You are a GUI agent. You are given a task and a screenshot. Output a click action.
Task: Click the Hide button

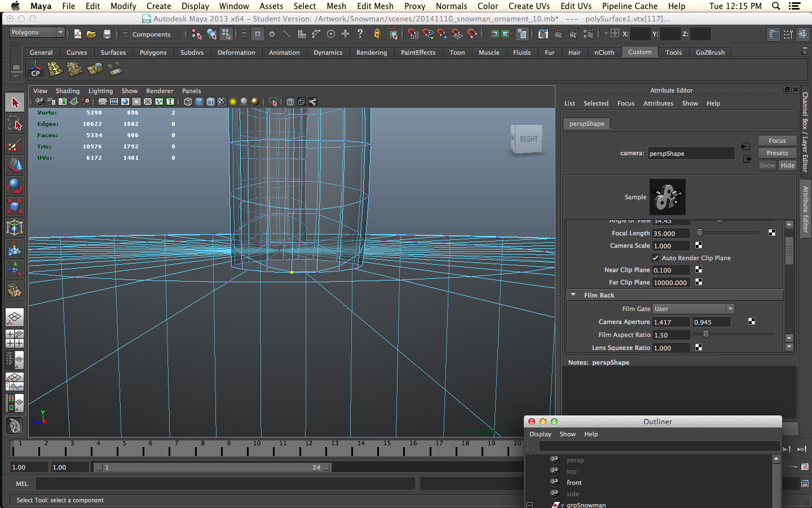pos(787,165)
